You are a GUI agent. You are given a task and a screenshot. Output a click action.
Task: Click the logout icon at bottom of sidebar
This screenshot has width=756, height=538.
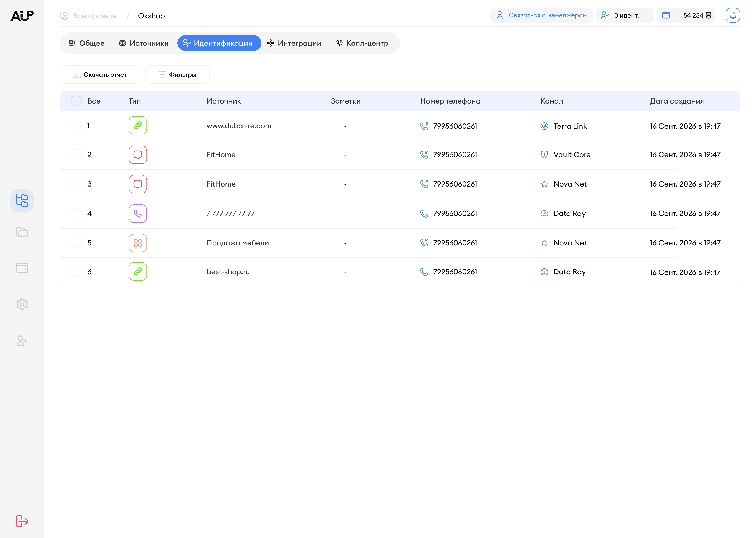click(x=22, y=521)
